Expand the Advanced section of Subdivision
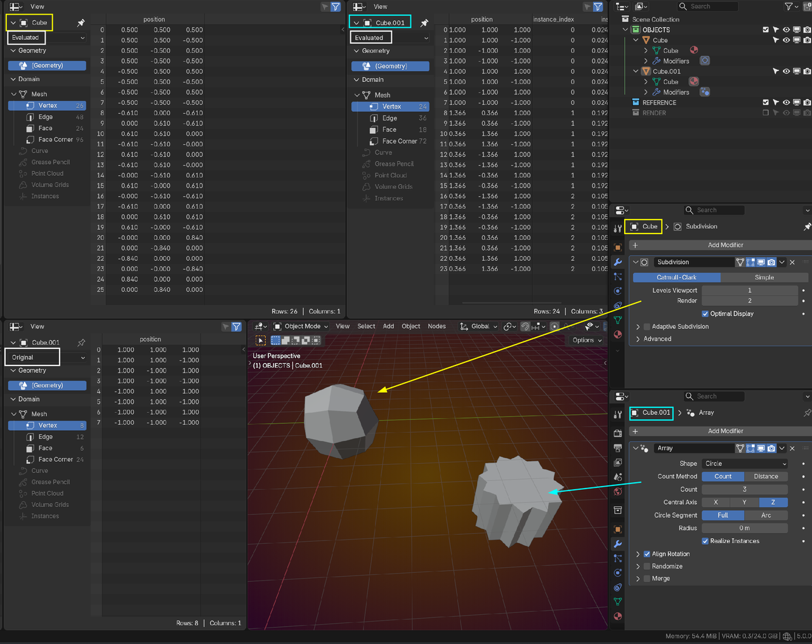Screen dimensions: 812x644 [x=657, y=339]
